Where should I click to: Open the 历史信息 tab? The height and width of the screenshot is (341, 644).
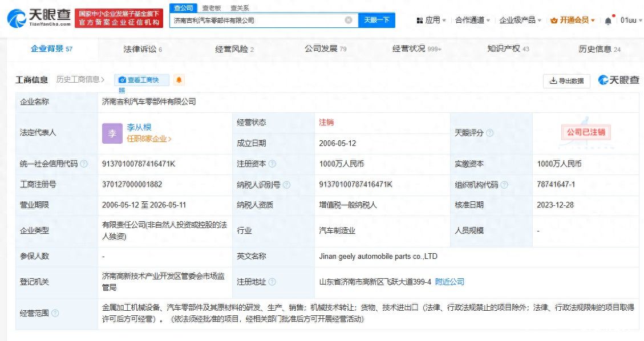(x=600, y=49)
